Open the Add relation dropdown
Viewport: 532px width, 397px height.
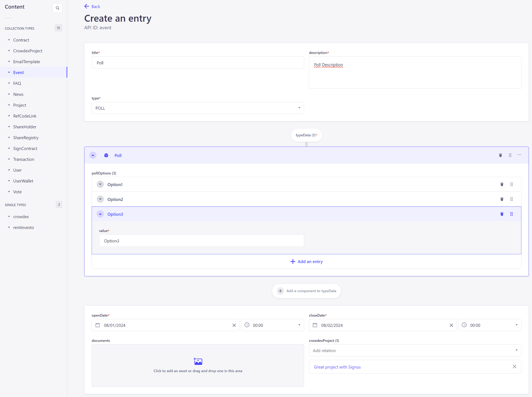pyautogui.click(x=415, y=350)
